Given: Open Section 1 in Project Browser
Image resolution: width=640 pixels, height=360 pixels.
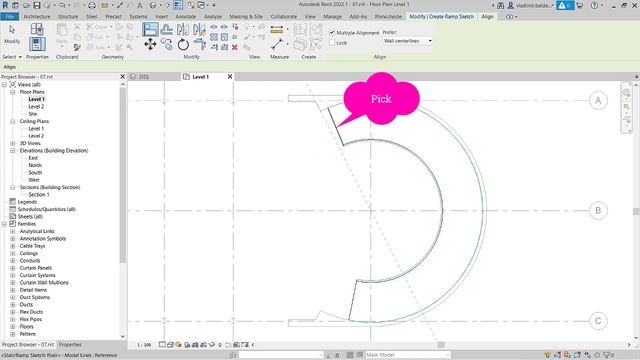Looking at the screenshot, I should pyautogui.click(x=39, y=195).
